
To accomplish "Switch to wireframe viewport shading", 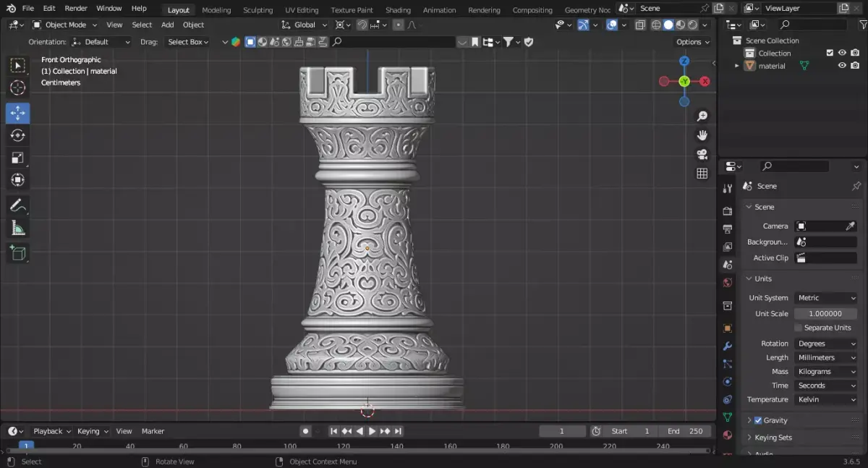I will pos(656,25).
